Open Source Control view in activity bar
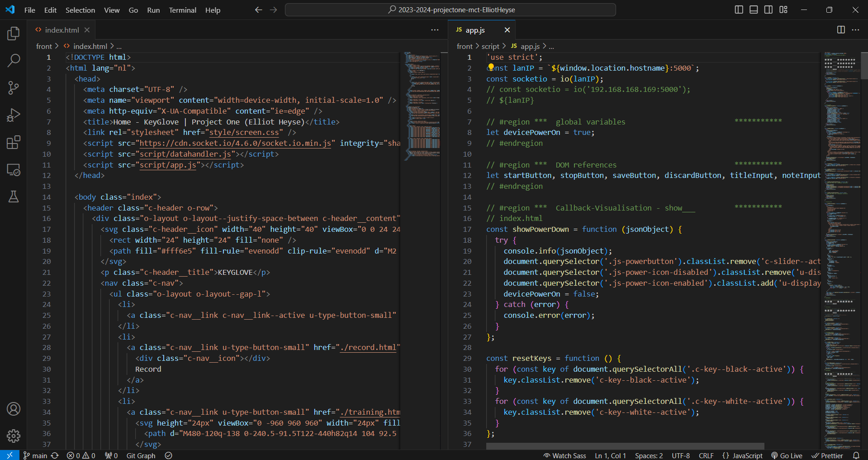The image size is (868, 460). pos(14,88)
